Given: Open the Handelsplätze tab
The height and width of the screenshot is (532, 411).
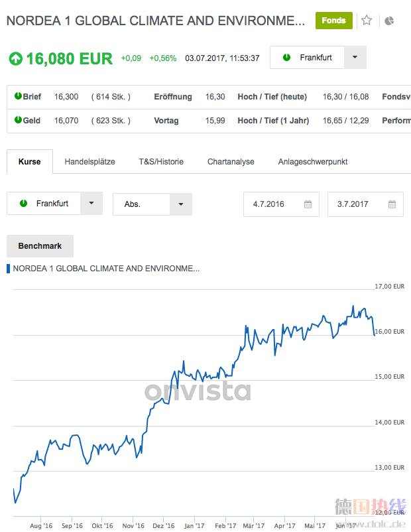Looking at the screenshot, I should pos(90,161).
